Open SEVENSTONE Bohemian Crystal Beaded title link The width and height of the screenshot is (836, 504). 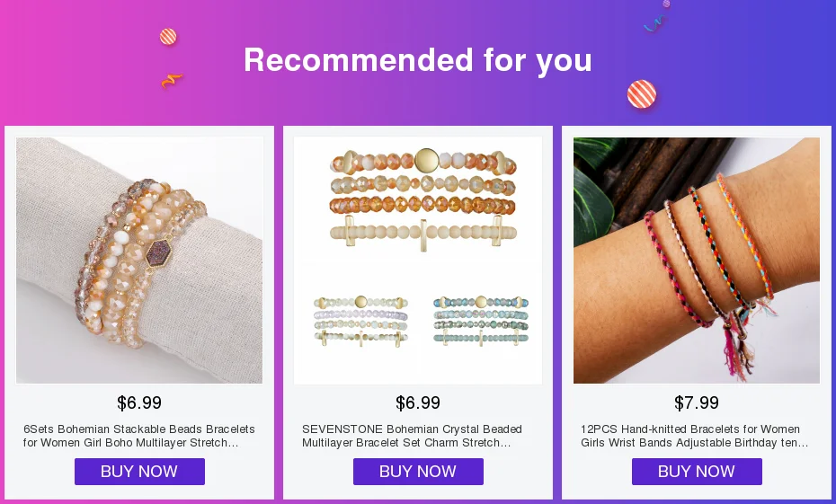[x=414, y=436]
